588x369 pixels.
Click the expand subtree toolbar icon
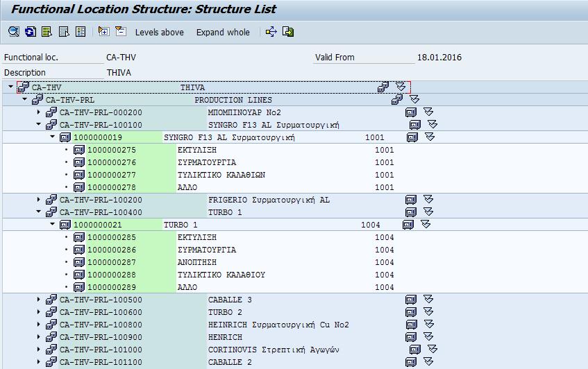coord(103,31)
